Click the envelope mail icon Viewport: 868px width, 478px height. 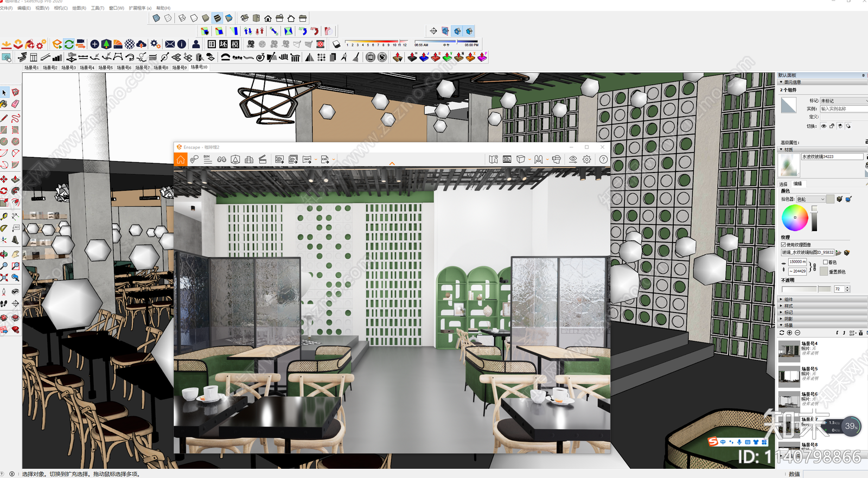click(170, 44)
